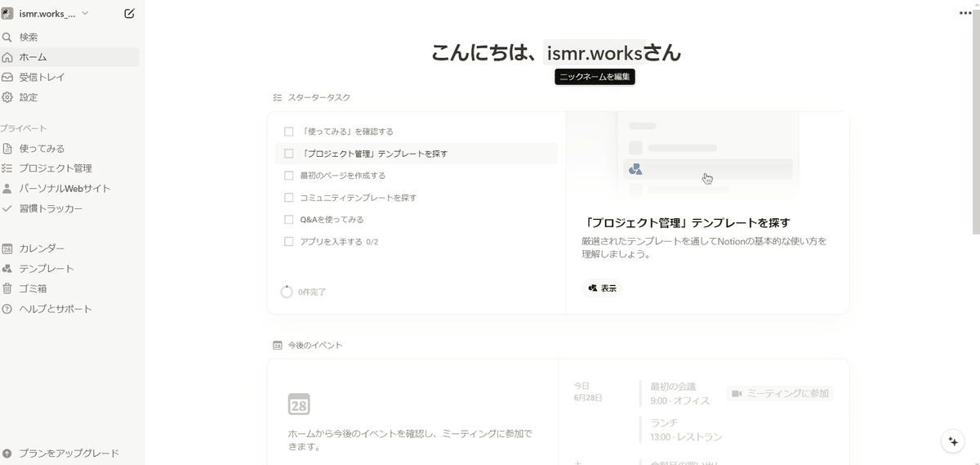Click the new page compose icon

pyautogui.click(x=129, y=14)
